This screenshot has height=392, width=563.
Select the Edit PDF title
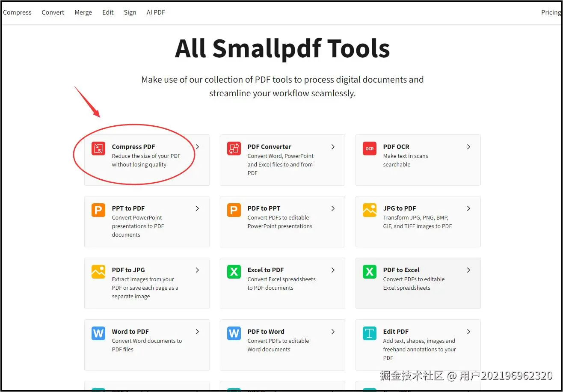(396, 332)
